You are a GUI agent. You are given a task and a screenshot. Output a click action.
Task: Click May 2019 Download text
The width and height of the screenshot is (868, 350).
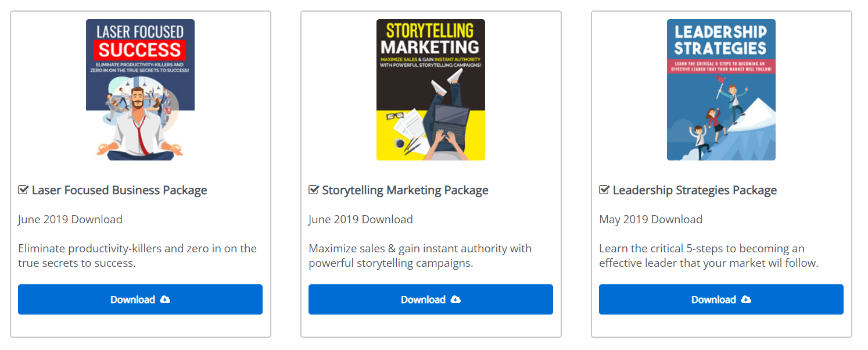pos(651,219)
